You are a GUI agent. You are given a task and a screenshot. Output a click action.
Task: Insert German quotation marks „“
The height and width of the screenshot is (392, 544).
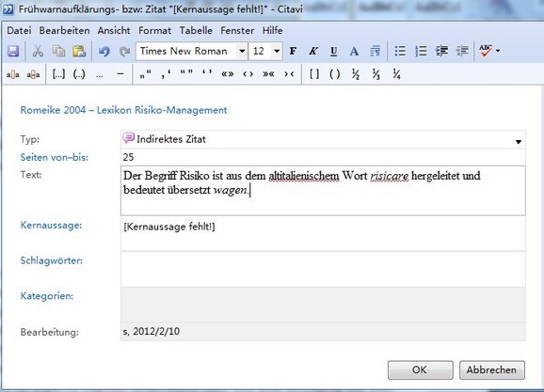(x=145, y=74)
